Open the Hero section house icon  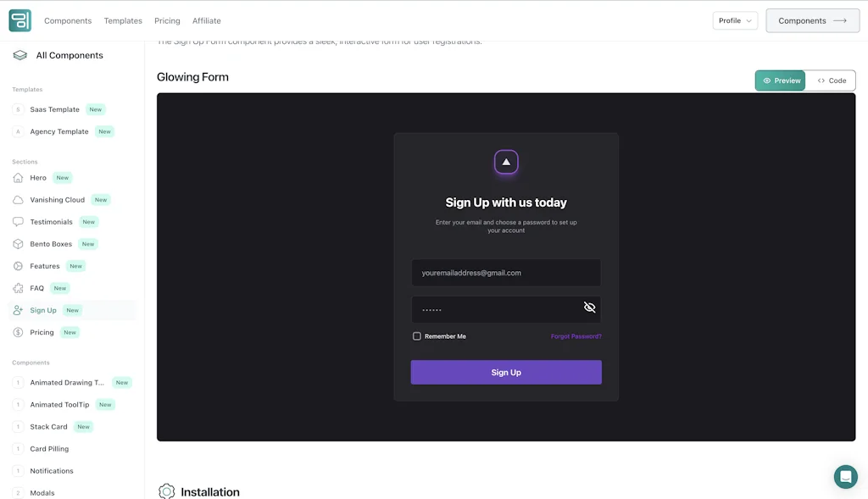click(x=18, y=178)
